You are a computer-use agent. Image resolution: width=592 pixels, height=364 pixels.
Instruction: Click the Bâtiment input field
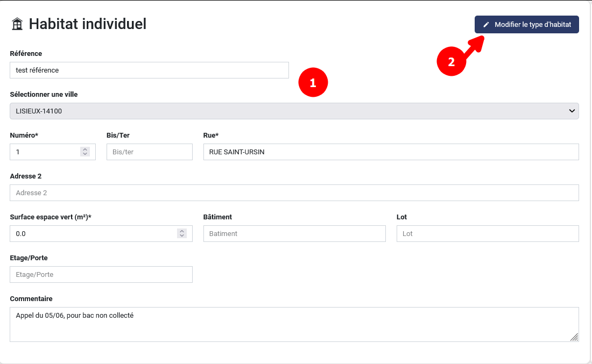pos(294,234)
